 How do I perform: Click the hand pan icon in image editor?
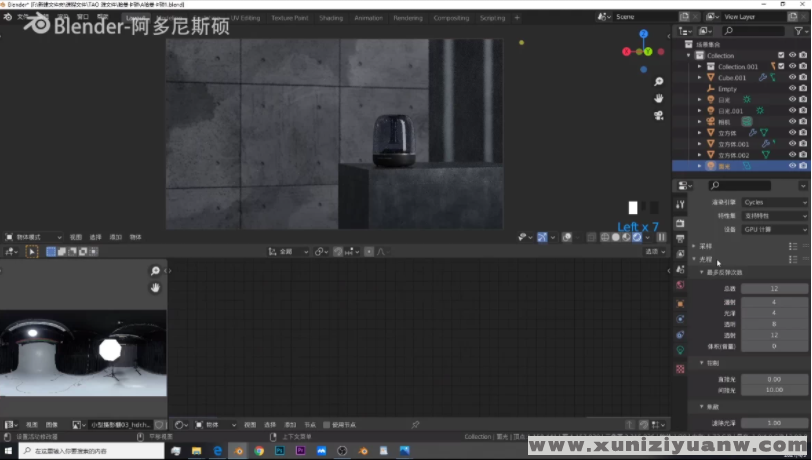click(x=155, y=288)
